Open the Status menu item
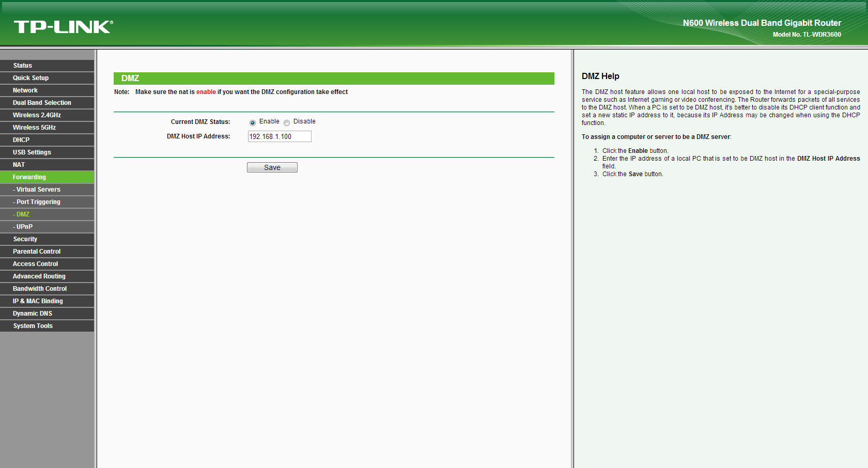The width and height of the screenshot is (868, 468). coord(47,66)
